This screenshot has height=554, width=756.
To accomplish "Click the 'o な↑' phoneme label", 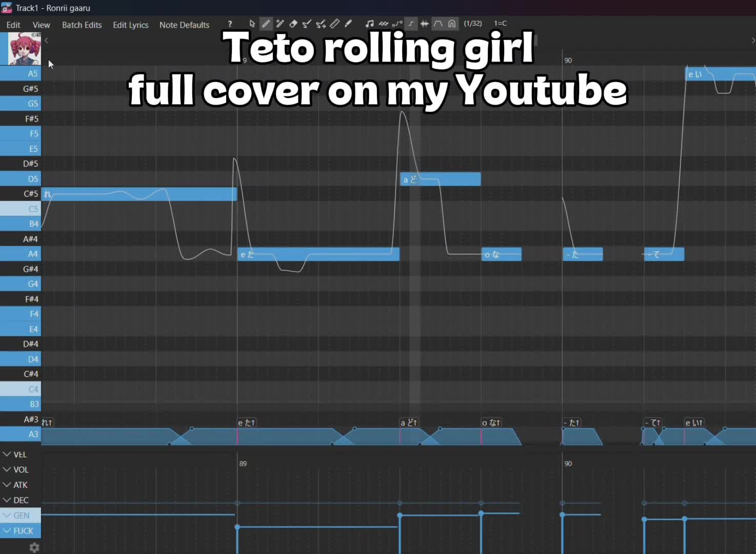I will pyautogui.click(x=491, y=423).
